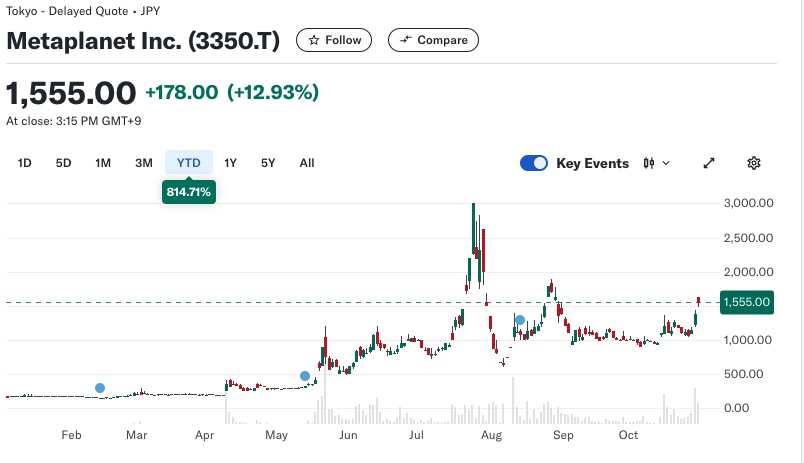804x463 pixels.
Task: Show the 5Y price chart
Action: 268,163
